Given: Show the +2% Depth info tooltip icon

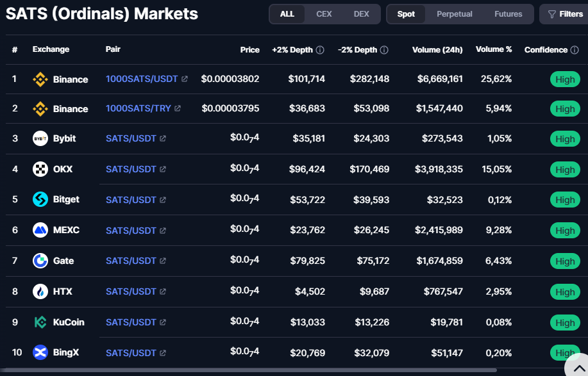Looking at the screenshot, I should 320,50.
